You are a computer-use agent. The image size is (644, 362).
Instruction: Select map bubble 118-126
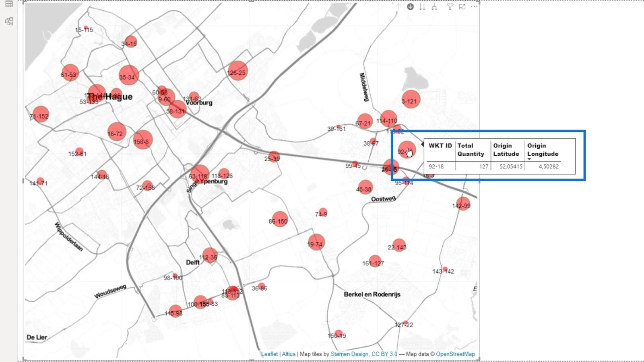pos(224,174)
